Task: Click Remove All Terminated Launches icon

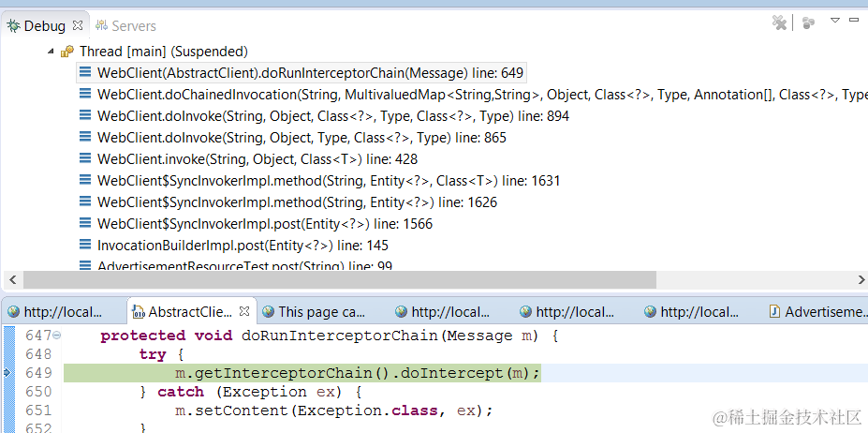Action: coord(779,22)
